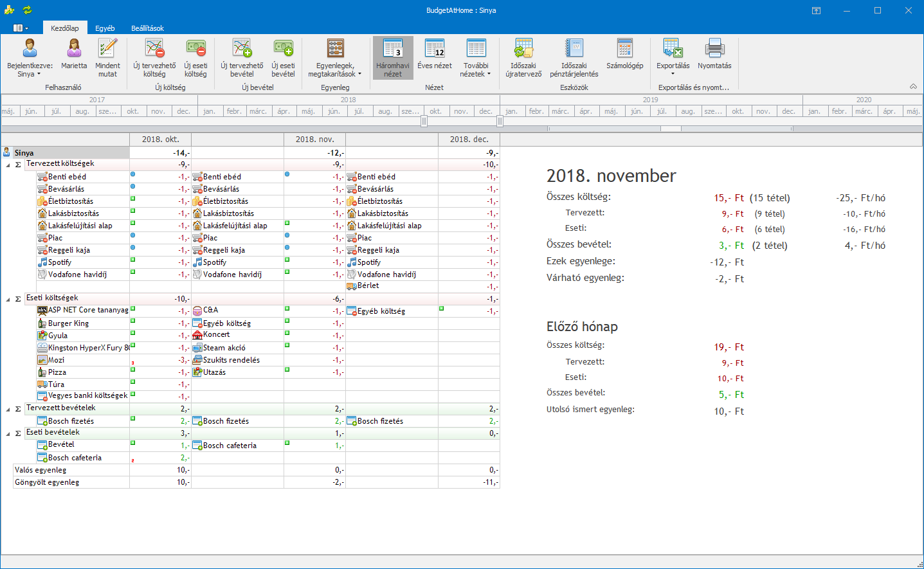Image resolution: width=924 pixels, height=569 pixels.
Task: Open the Számológép calculator
Action: coord(624,50)
